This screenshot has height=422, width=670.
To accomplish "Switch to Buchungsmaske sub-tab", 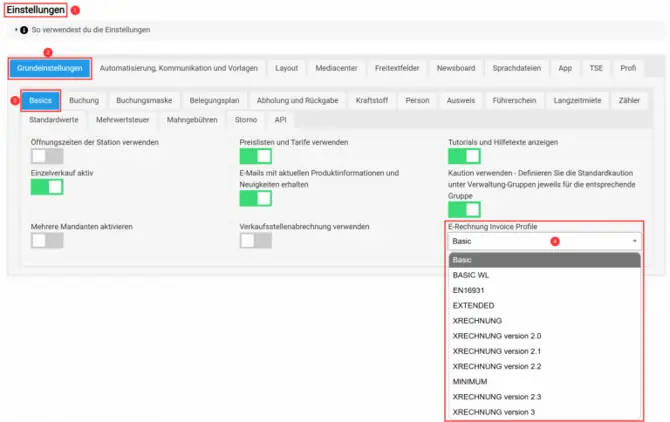I will point(144,101).
